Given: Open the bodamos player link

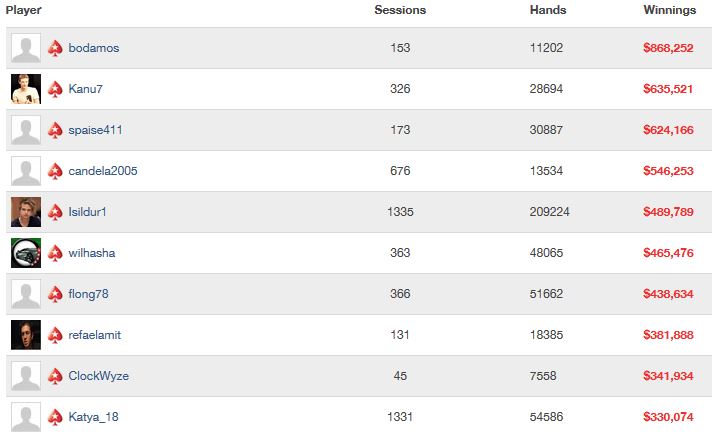Looking at the screenshot, I should click(x=94, y=48).
